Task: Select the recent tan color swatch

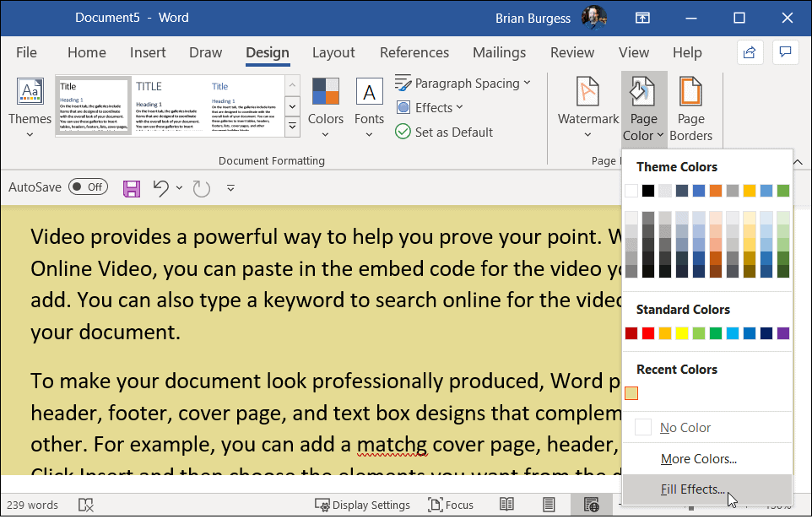Action: pyautogui.click(x=631, y=393)
